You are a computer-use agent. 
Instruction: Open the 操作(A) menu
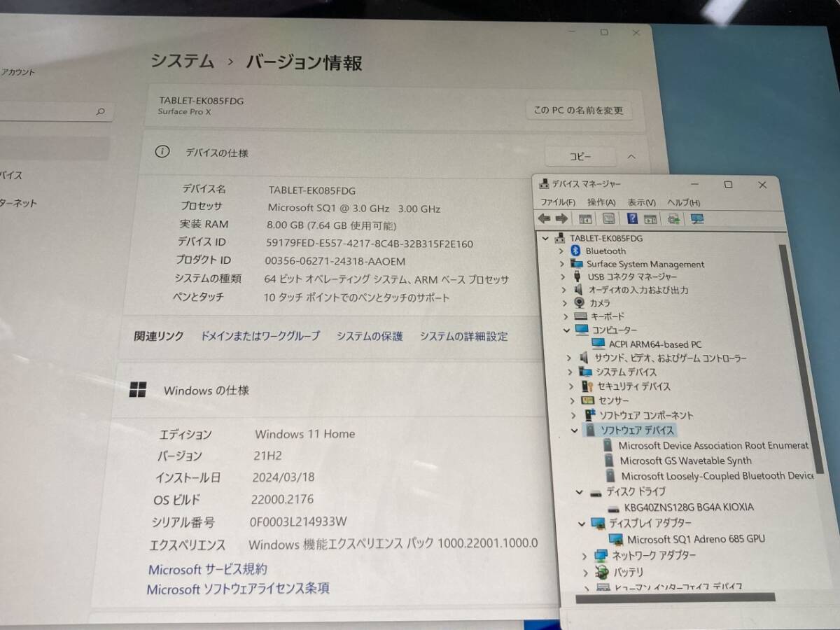point(601,202)
